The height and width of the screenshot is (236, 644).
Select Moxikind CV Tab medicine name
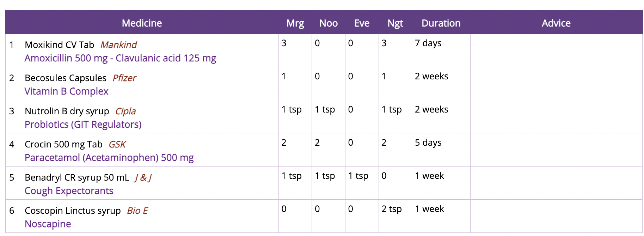59,45
